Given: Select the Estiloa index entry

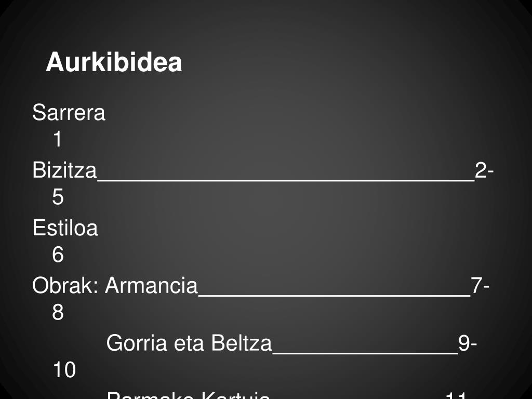Looking at the screenshot, I should click(65, 228).
